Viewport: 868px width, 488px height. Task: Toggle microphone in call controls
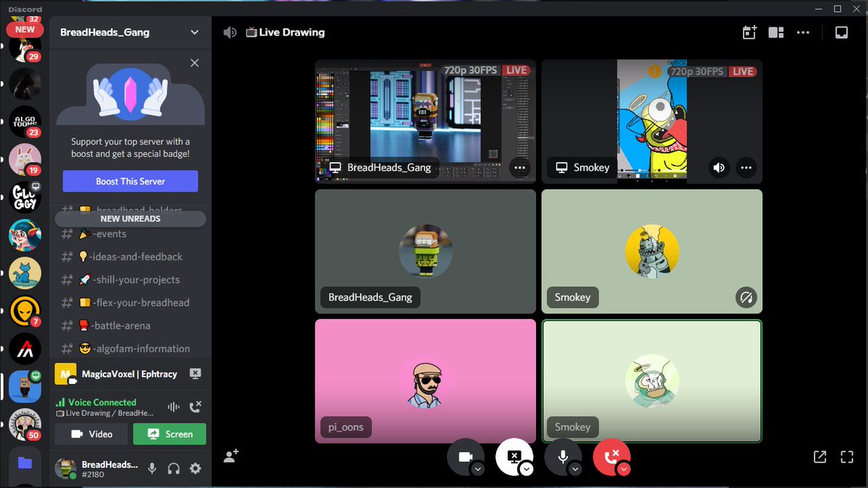coord(562,456)
